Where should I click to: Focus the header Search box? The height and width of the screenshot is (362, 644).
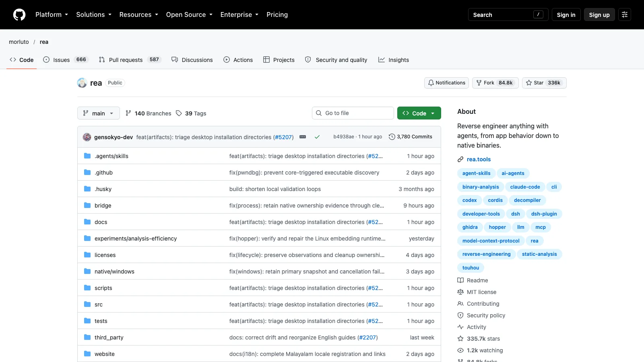coord(508,15)
